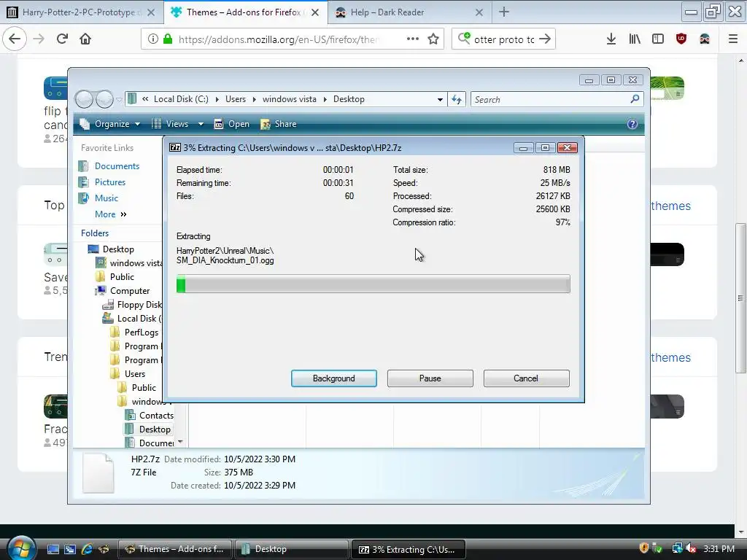This screenshot has height=560, width=747.
Task: Open Firefox downloads panel
Action: (611, 39)
